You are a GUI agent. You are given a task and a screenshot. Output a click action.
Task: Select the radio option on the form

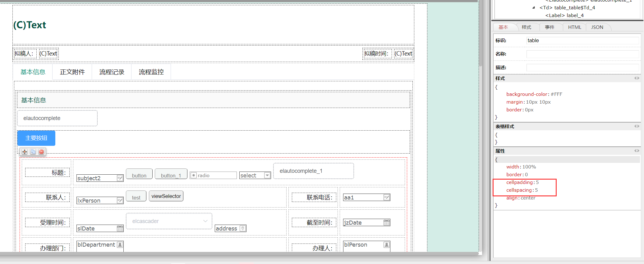(x=194, y=175)
